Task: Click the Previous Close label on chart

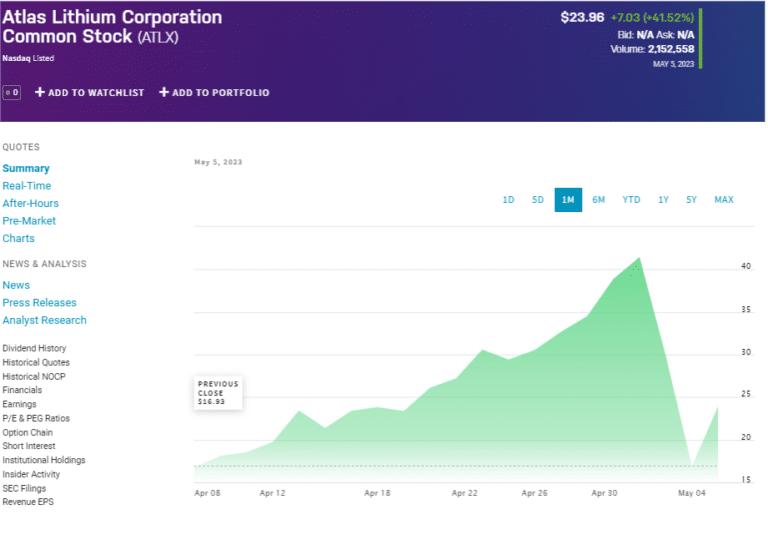Action: click(x=218, y=393)
